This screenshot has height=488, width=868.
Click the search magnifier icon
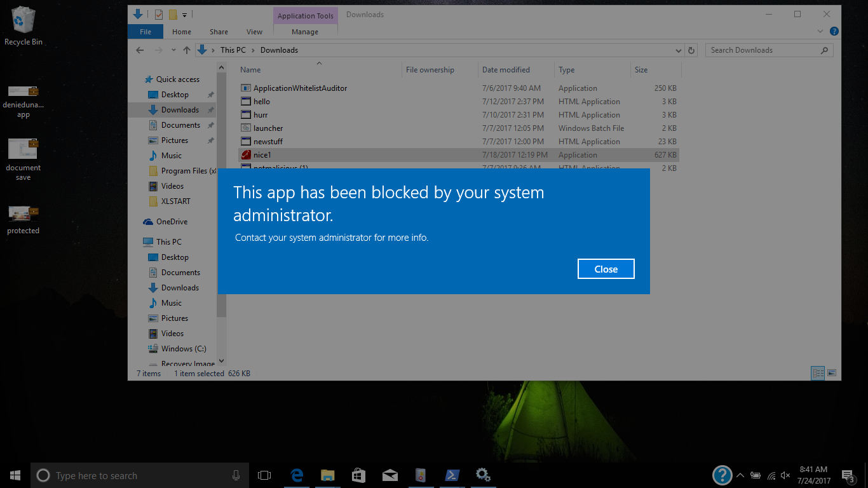(825, 50)
